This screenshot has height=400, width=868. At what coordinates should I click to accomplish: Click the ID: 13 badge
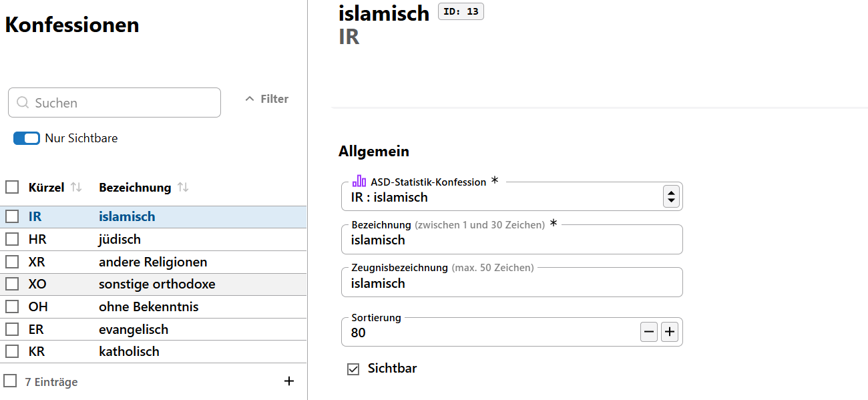coord(461,11)
